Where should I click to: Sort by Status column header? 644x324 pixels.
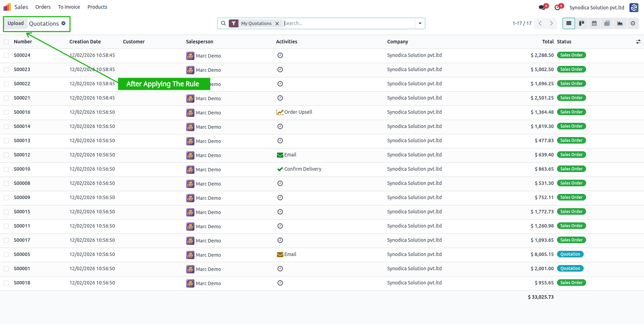tap(564, 42)
